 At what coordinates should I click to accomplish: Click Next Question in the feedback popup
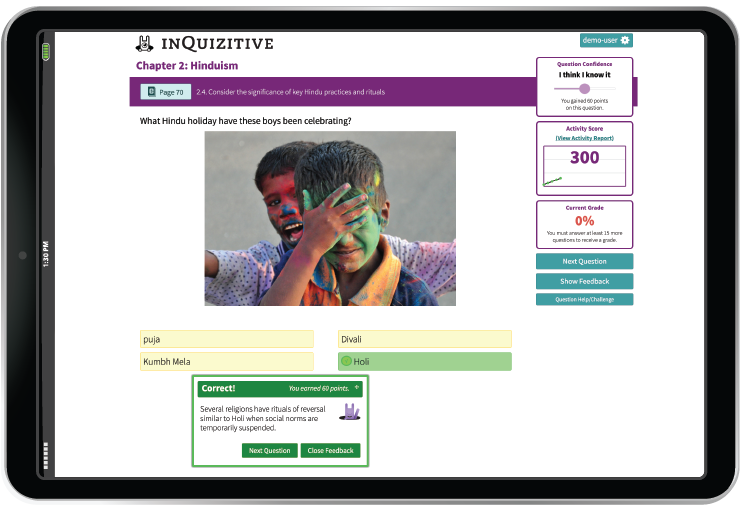[269, 450]
